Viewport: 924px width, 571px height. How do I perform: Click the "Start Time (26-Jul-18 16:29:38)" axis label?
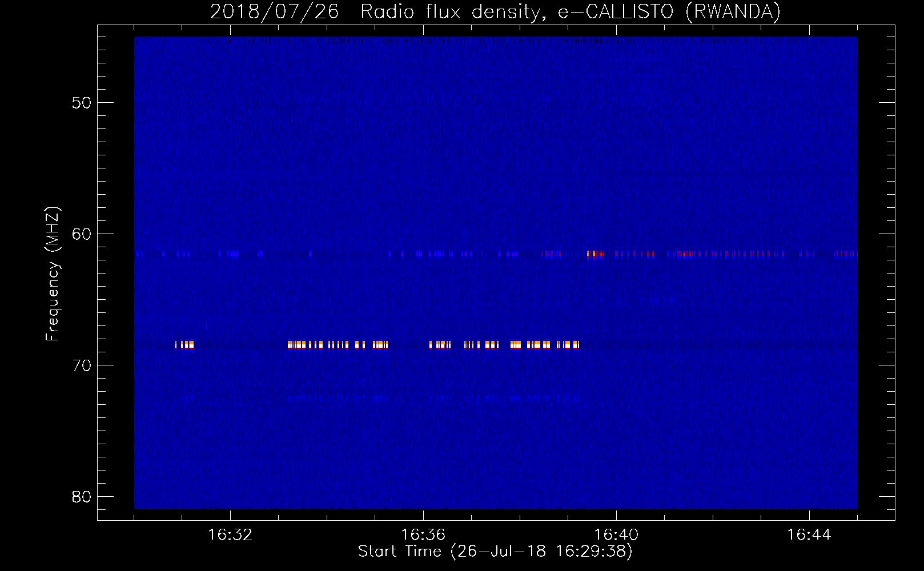(495, 552)
